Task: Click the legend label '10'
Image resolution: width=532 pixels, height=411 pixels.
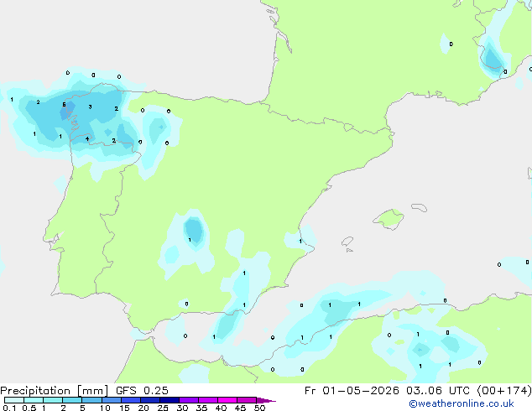Action: 105,408
